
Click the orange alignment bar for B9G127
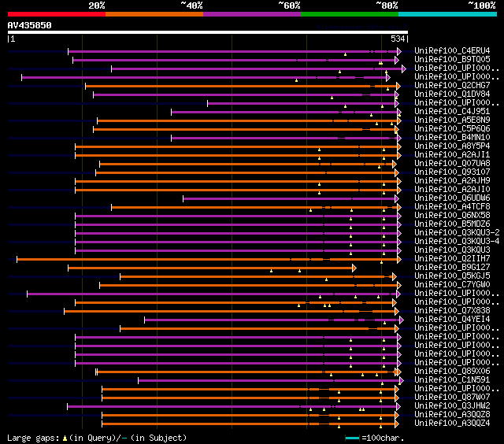pos(210,268)
